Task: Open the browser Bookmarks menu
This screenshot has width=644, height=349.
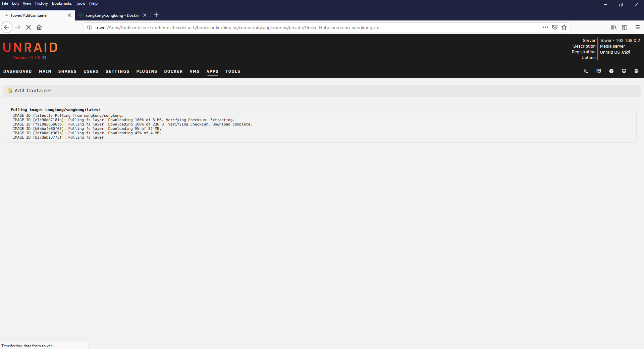Action: [62, 3]
